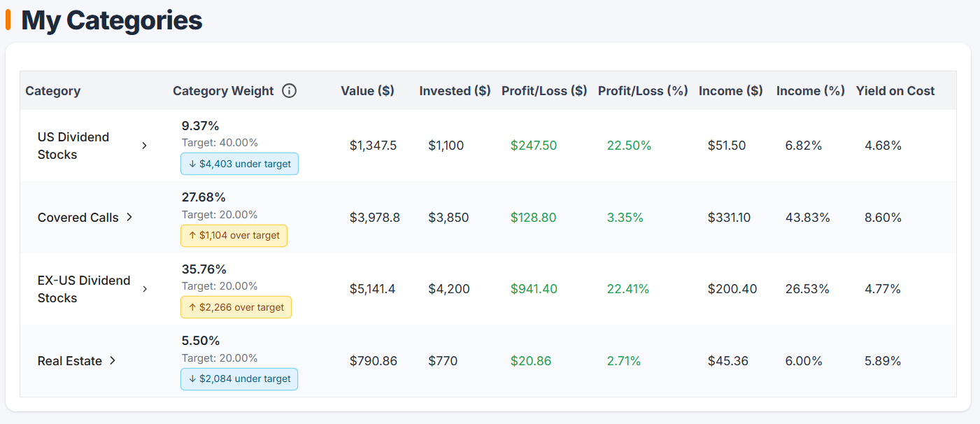Click the Category column header
Screen dimensions: 980x424
52,90
